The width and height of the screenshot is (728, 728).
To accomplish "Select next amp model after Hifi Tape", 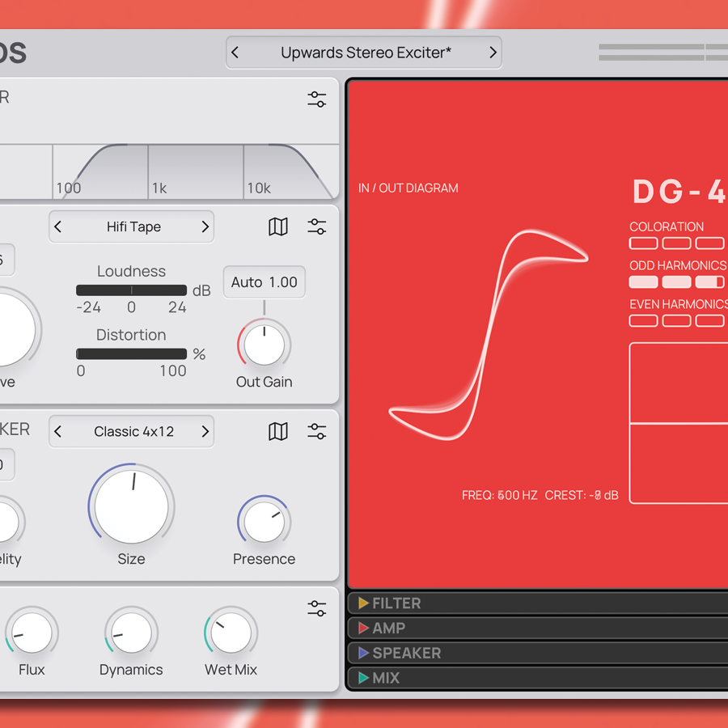I will 205,226.
